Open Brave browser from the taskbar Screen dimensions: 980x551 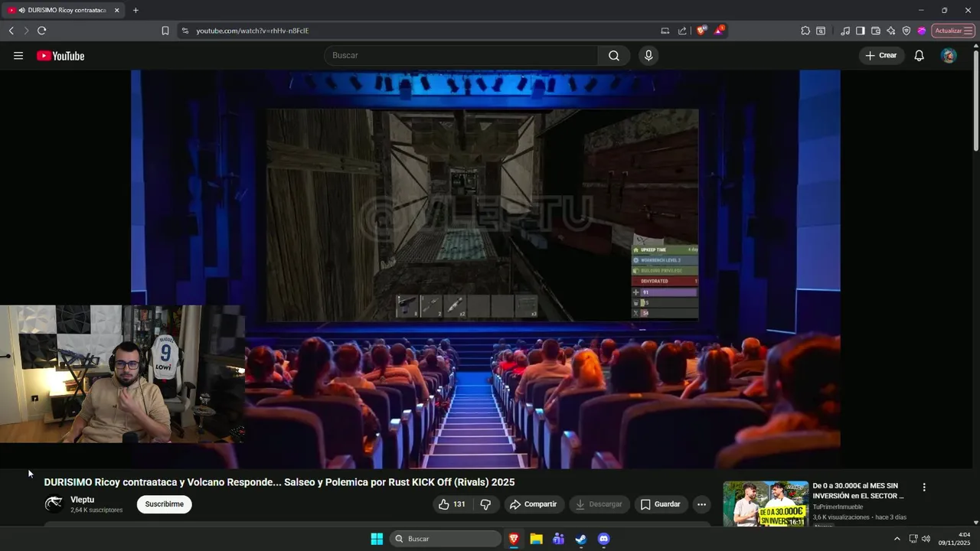[x=514, y=539]
